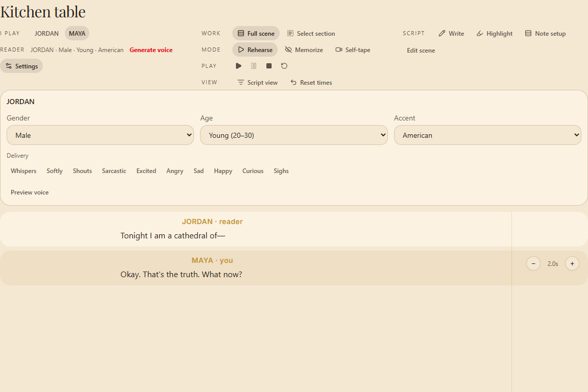Click the 'Kitchen table' scene title
Screen dimensions: 588x392
[x=43, y=12]
